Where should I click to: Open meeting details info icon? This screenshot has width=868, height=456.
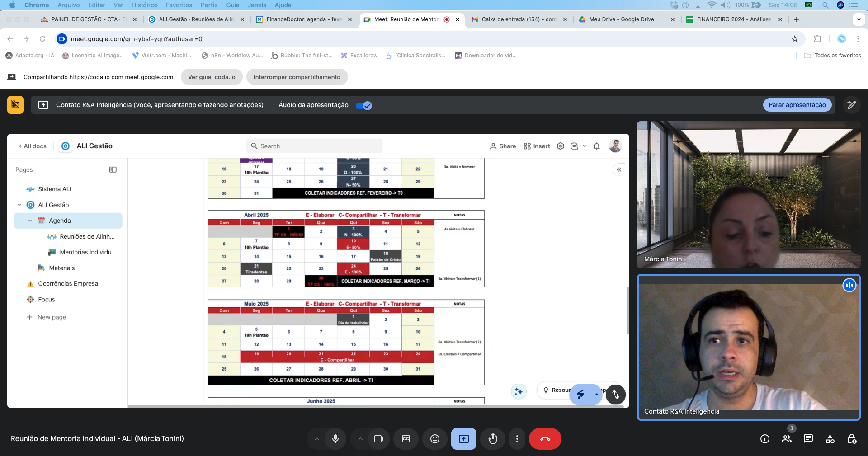pos(765,439)
